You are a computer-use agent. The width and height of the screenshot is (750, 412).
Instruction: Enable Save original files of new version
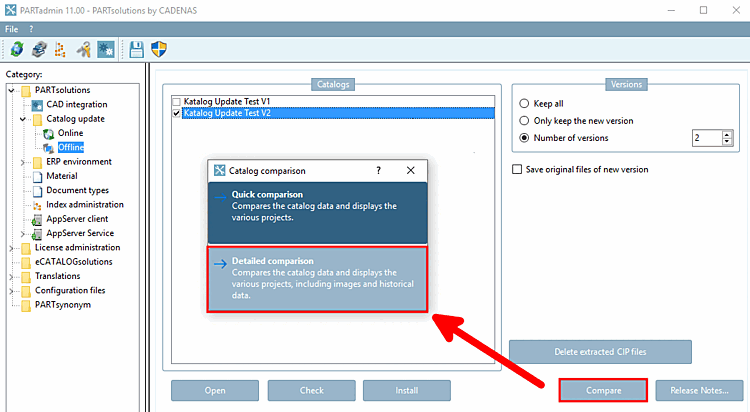point(517,169)
